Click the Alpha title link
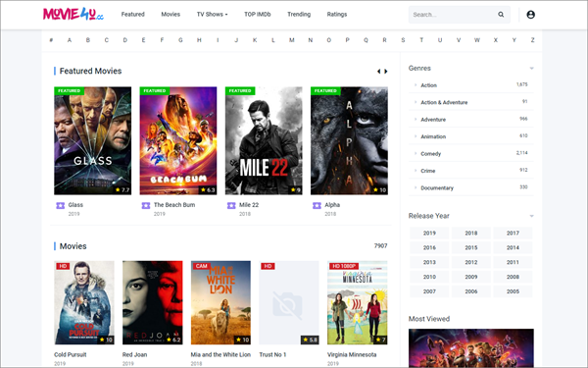 (332, 205)
